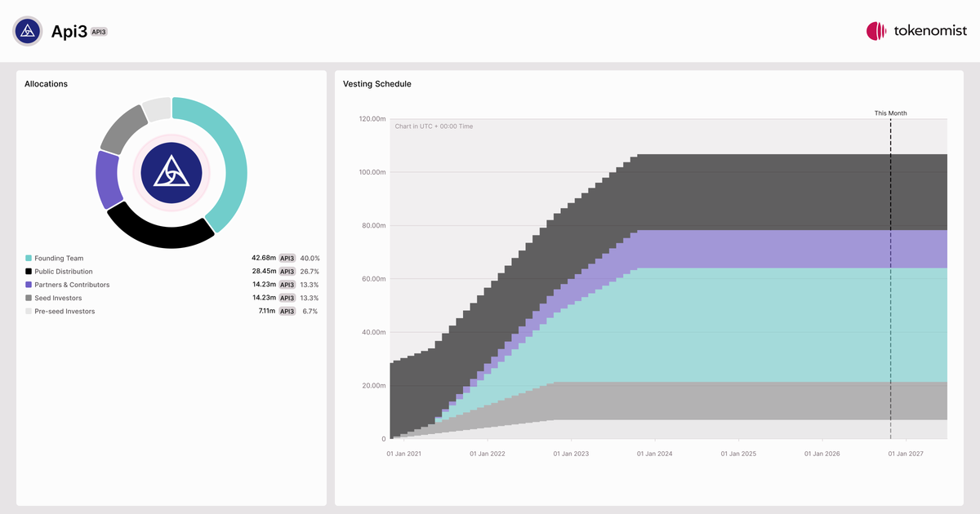This screenshot has height=514, width=980.
Task: Click the Founding Team legend color swatch
Action: [x=29, y=258]
